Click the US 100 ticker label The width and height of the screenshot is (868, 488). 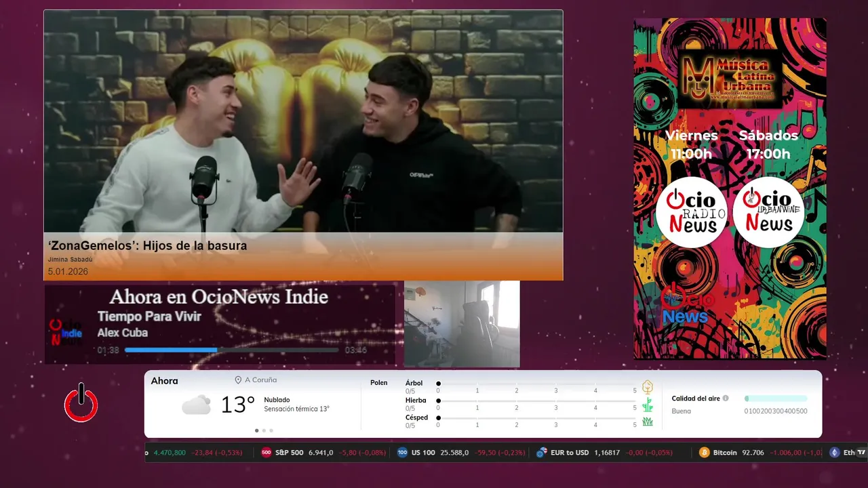coord(423,453)
